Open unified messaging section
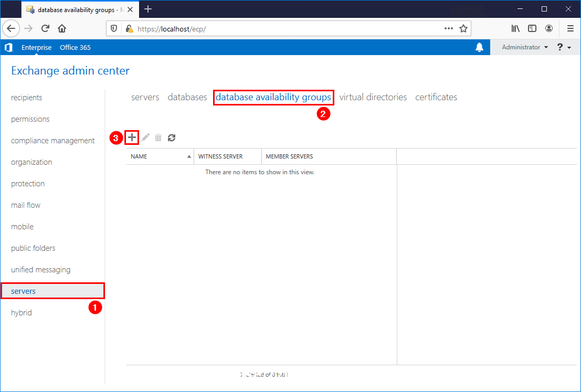This screenshot has width=581, height=392. click(x=41, y=269)
